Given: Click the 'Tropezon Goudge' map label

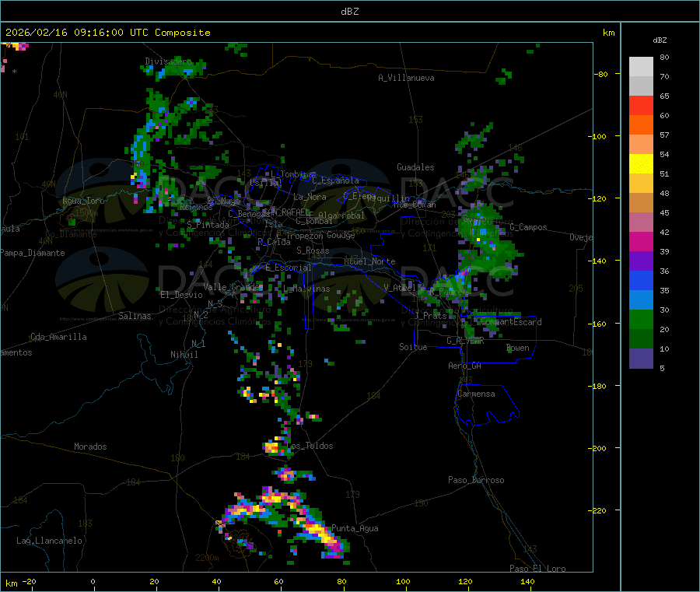Looking at the screenshot, I should [320, 235].
